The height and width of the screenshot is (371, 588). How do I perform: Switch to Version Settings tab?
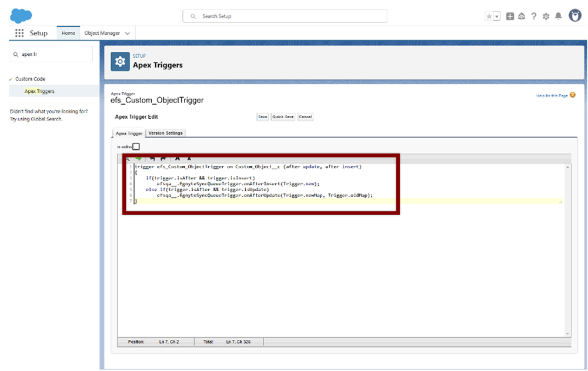click(165, 133)
